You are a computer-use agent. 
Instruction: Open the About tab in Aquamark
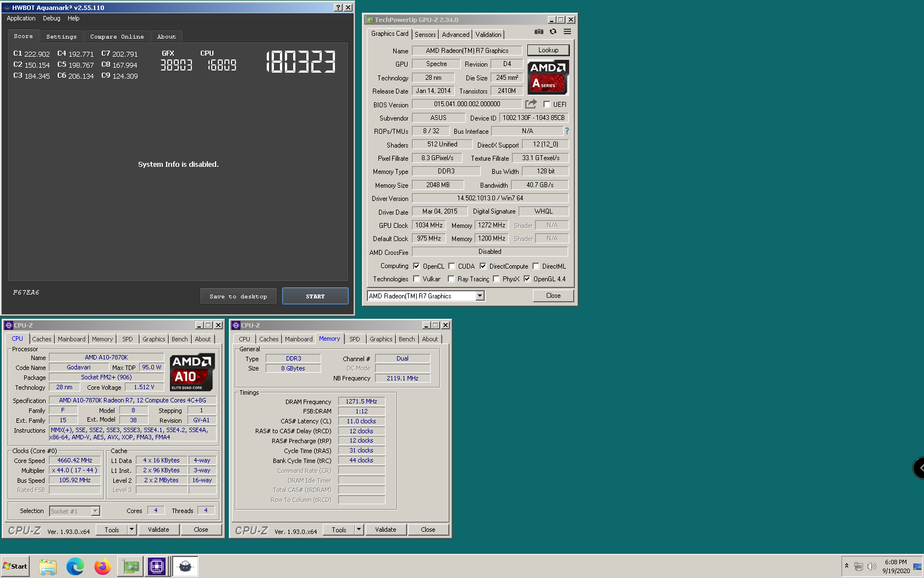click(x=167, y=36)
